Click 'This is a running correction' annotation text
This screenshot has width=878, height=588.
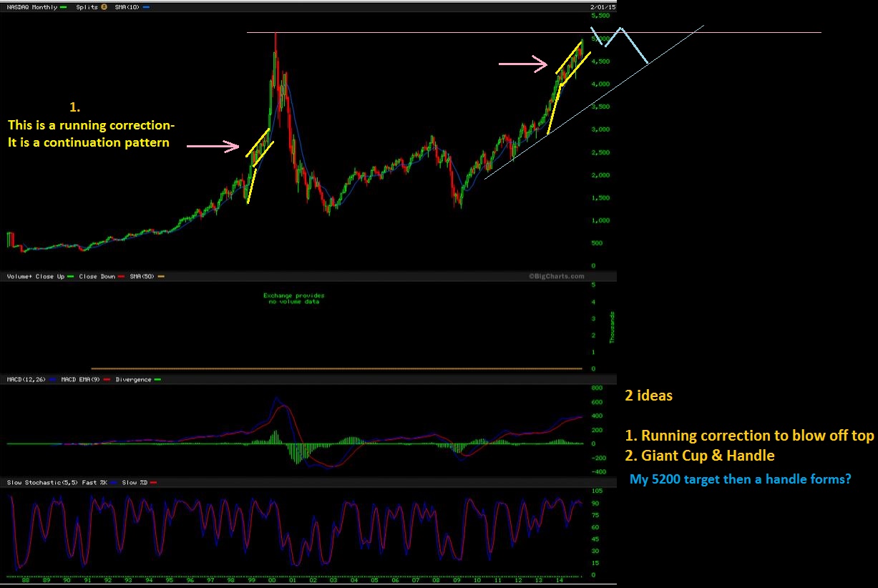[91, 125]
